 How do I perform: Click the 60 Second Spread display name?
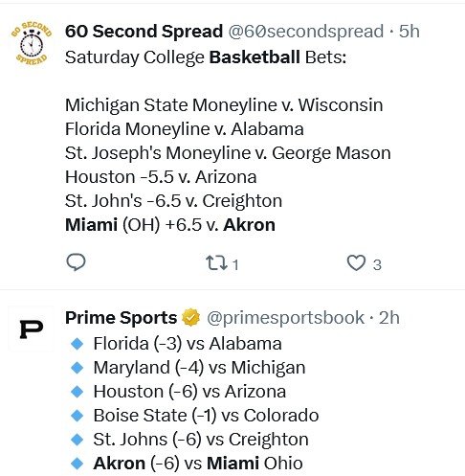click(144, 32)
